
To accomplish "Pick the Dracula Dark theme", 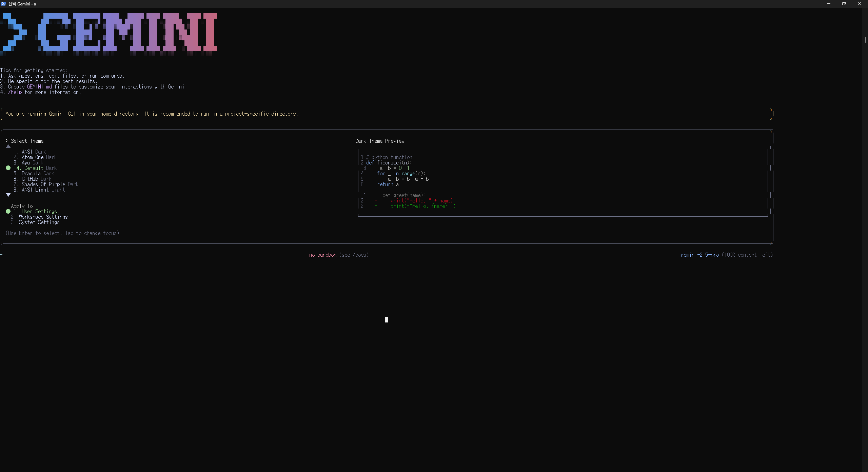I will (37, 174).
